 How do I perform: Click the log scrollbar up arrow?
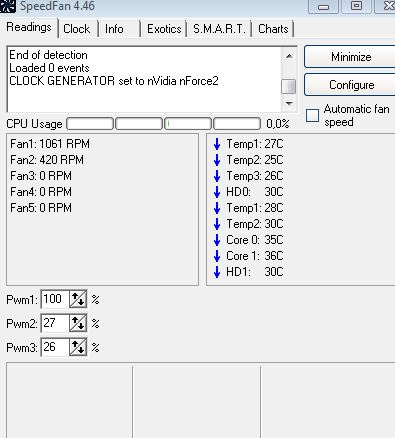[289, 56]
